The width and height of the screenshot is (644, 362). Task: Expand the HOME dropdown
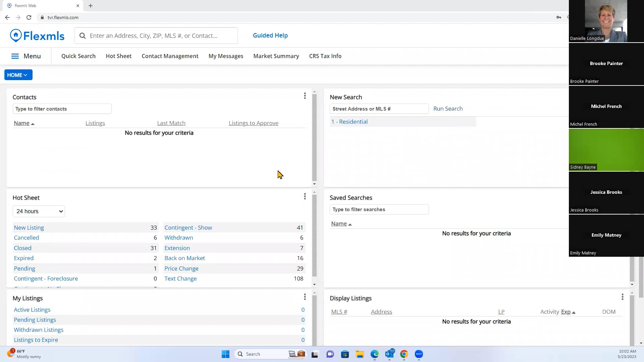tap(18, 75)
